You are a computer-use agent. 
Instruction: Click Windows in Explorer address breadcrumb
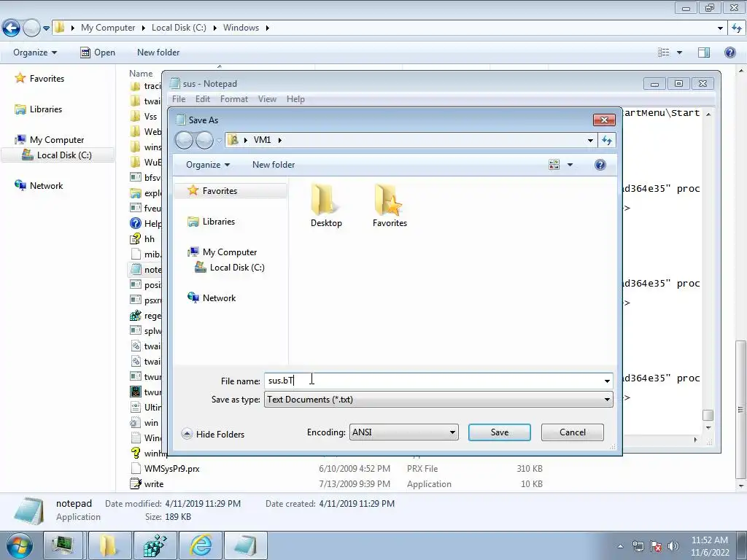(241, 28)
